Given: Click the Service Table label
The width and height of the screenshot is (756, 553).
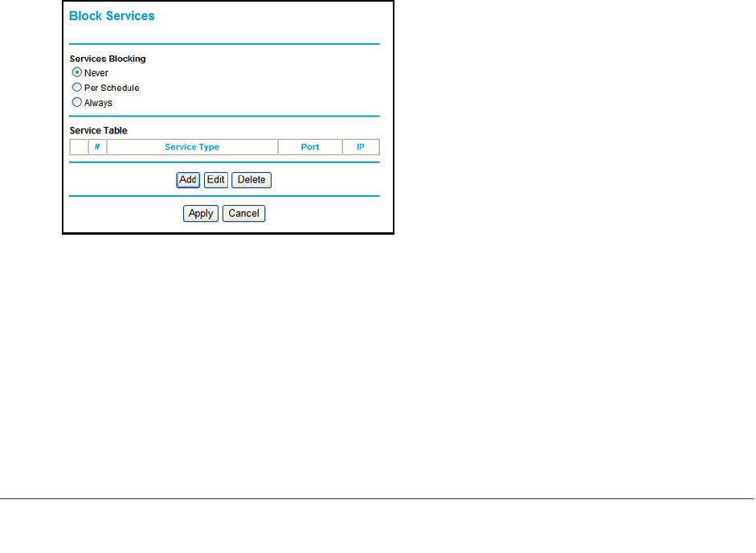Looking at the screenshot, I should [98, 131].
